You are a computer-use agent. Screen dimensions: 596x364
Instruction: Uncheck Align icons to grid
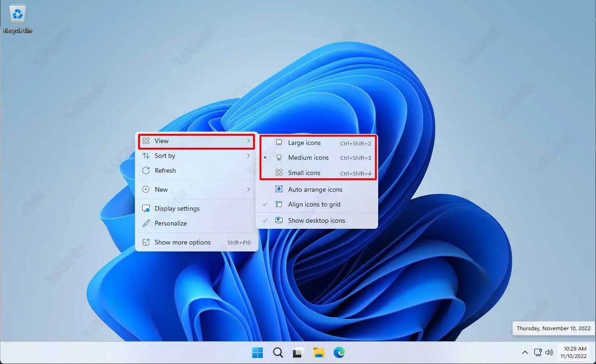314,205
